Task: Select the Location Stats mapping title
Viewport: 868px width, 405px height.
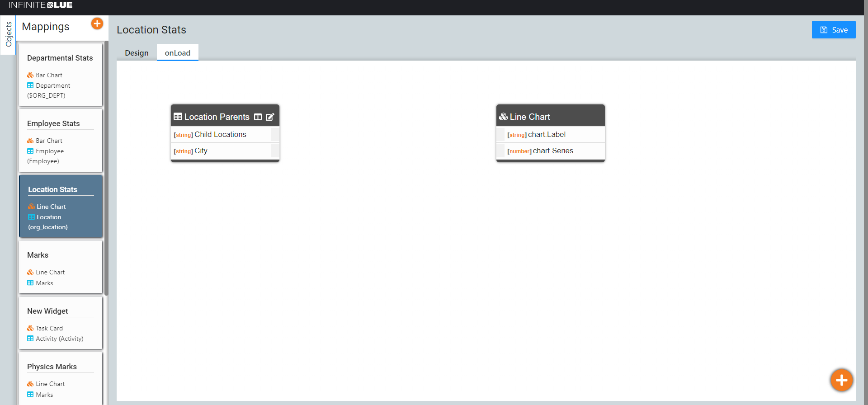Action: tap(52, 189)
